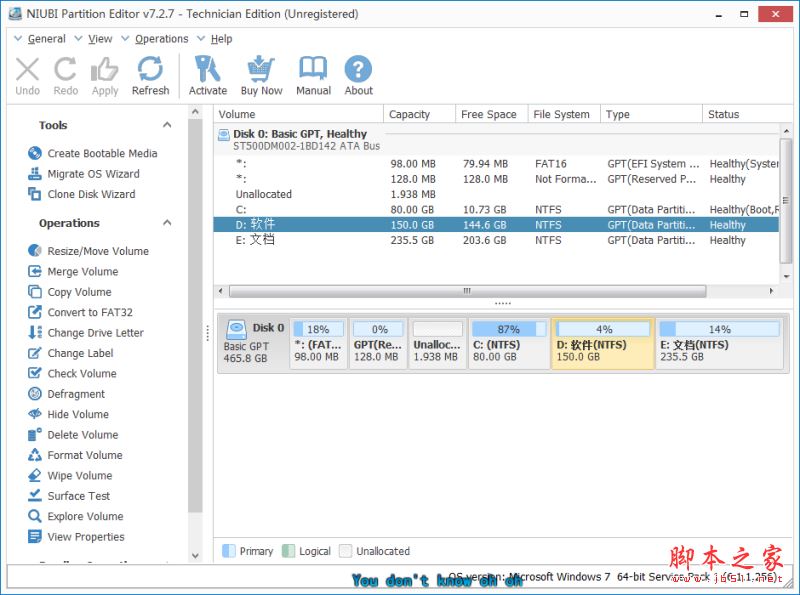Viewport: 800px width, 595px height.
Task: Click the Disk 0 icon in disk map
Action: [x=236, y=330]
